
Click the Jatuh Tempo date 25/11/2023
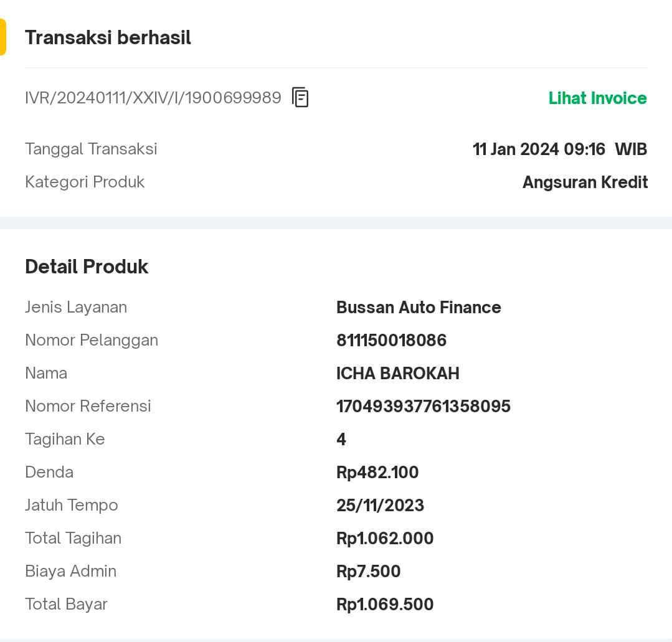[380, 505]
